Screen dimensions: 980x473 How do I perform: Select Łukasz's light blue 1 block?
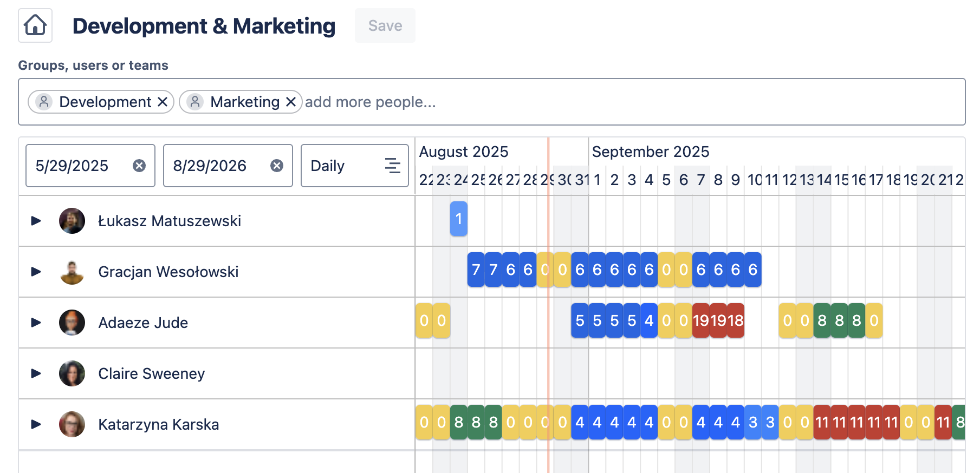click(458, 219)
